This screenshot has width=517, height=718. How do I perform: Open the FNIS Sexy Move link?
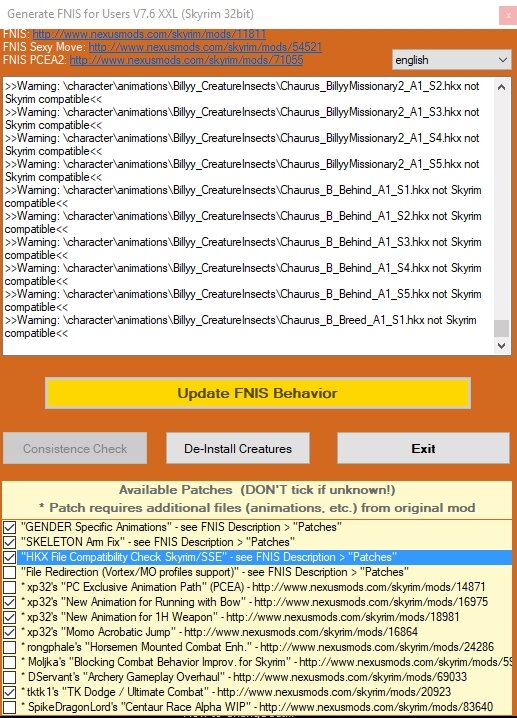[x=205, y=47]
